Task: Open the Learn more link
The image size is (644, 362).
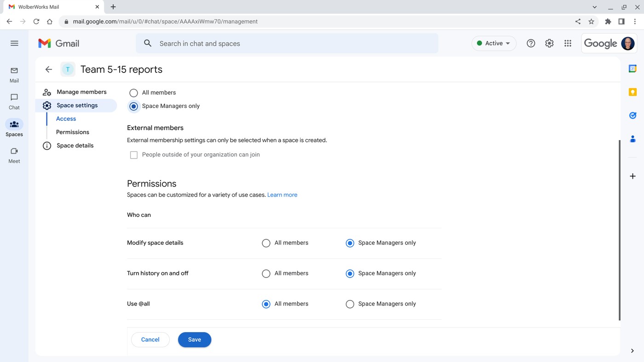Action: pos(282,194)
